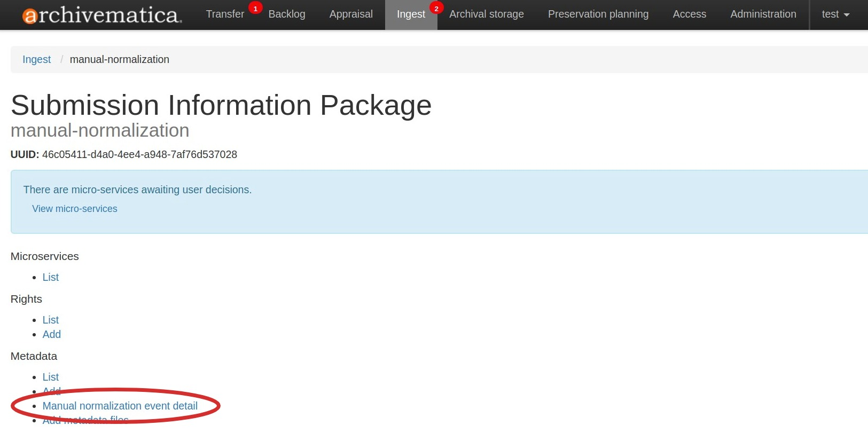This screenshot has width=868, height=441.
Task: Open the Rights List link
Action: coord(51,320)
